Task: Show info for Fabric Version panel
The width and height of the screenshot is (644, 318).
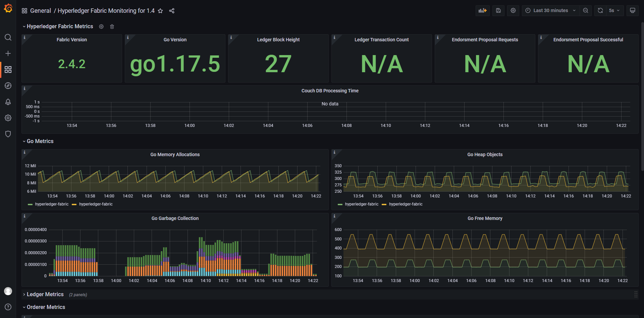Action: coord(24,38)
